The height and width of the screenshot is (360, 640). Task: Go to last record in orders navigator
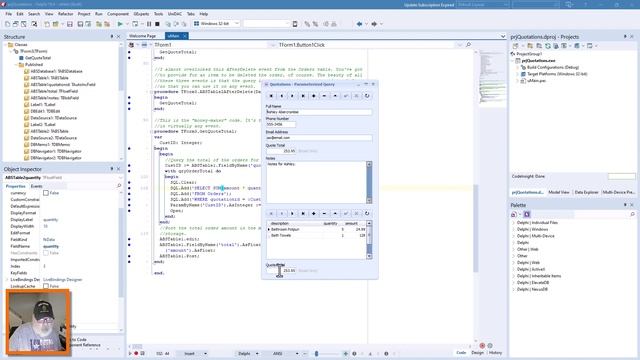[303, 213]
